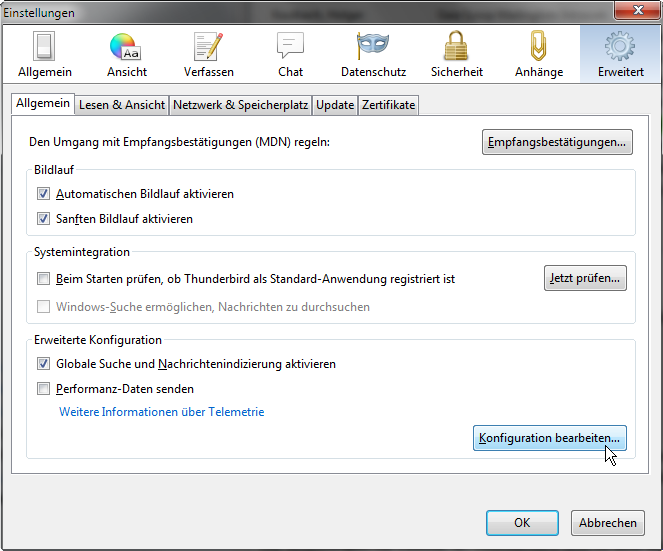Screen dimensions: 663x551
Task: Select the Ansicht category icon
Action: click(x=127, y=54)
